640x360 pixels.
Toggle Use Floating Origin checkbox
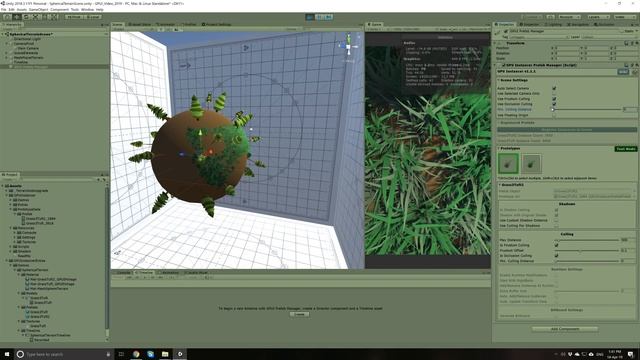pyautogui.click(x=554, y=115)
